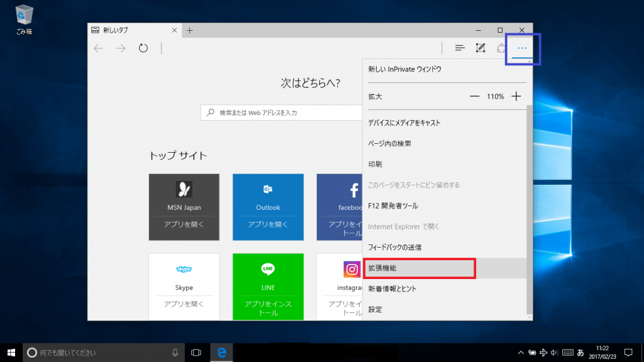Open the MSN Japan top site tile
Image resolution: width=644 pixels, height=362 pixels.
point(184,207)
